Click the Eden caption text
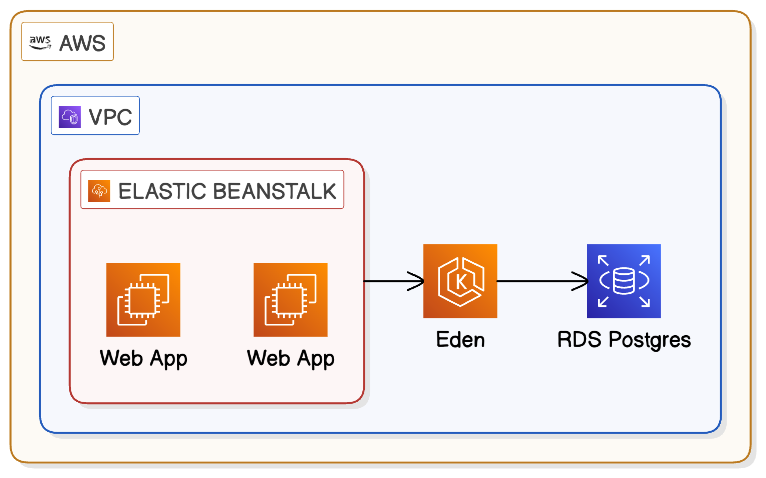This screenshot has height=478, width=766. pos(460,340)
